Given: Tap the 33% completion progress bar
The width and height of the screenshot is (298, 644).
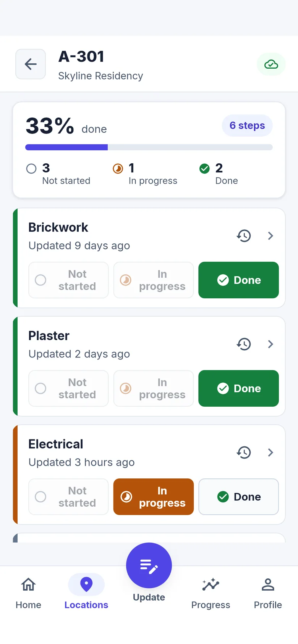Looking at the screenshot, I should (149, 147).
